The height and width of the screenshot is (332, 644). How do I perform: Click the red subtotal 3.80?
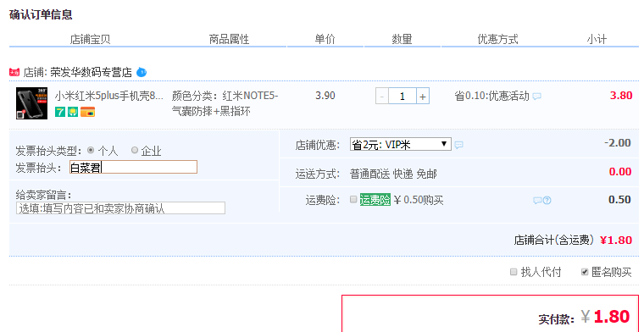tap(621, 96)
